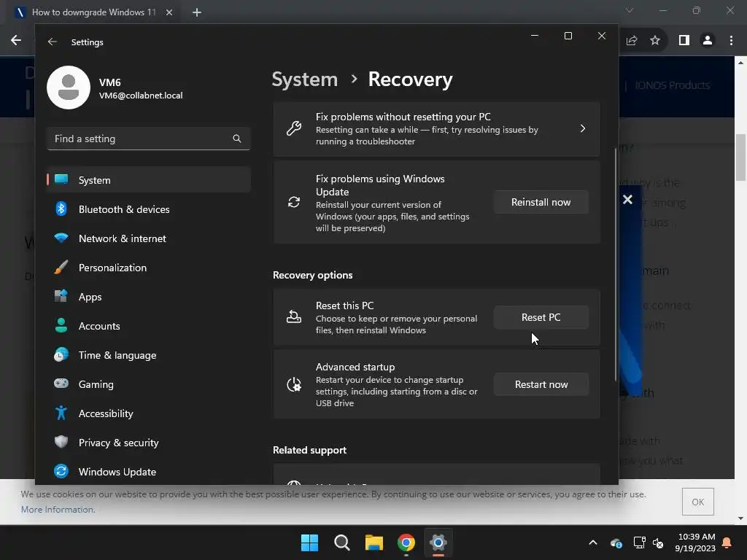This screenshot has width=747, height=560.
Task: Select the How to downgrade Windows 11 tab
Action: [x=94, y=12]
